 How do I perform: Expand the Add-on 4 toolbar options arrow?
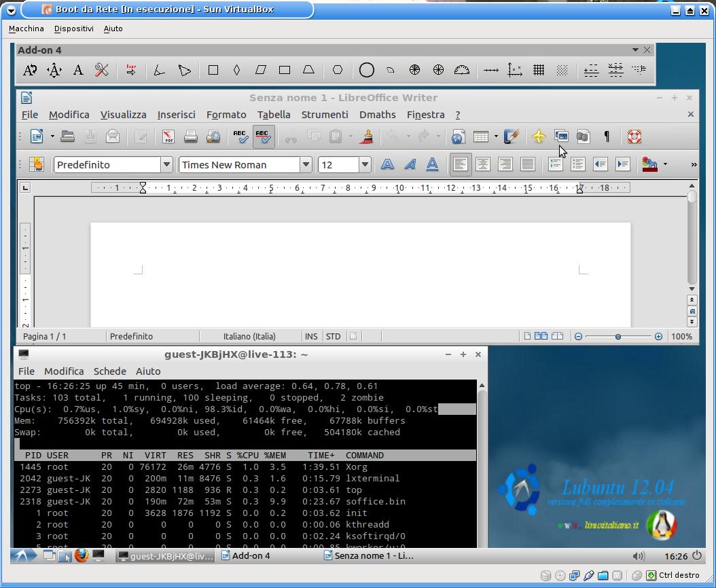[635, 50]
